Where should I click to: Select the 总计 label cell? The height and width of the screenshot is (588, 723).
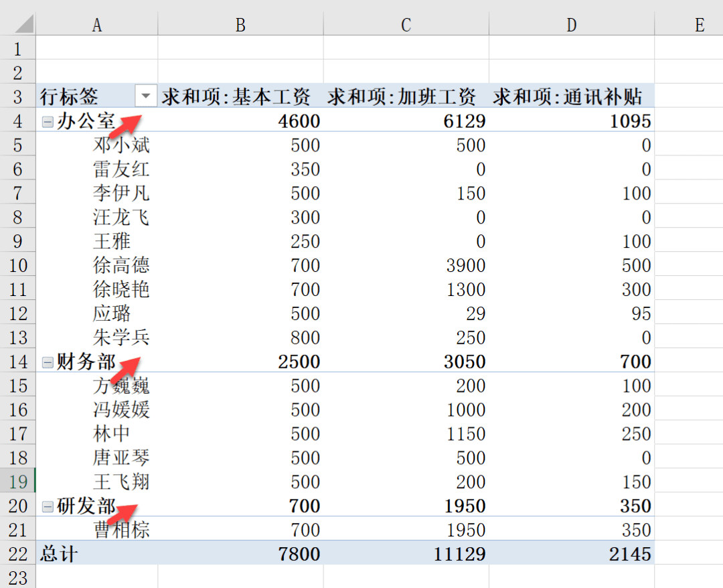pyautogui.click(x=97, y=553)
